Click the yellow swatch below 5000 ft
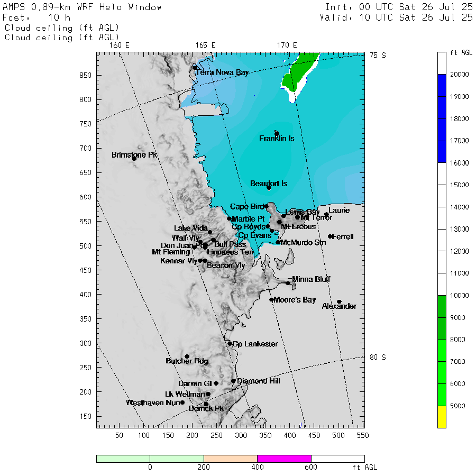The width and height of the screenshot is (476, 476). 442,417
